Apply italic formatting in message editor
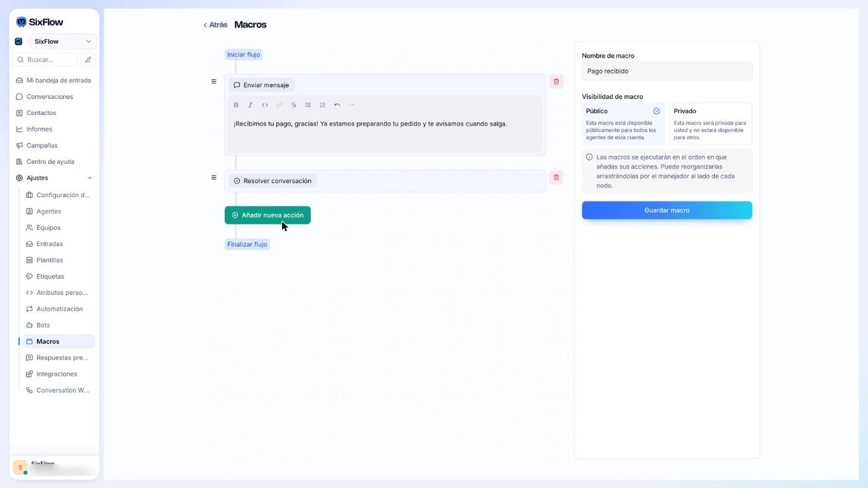This screenshot has height=488, width=868. (250, 105)
